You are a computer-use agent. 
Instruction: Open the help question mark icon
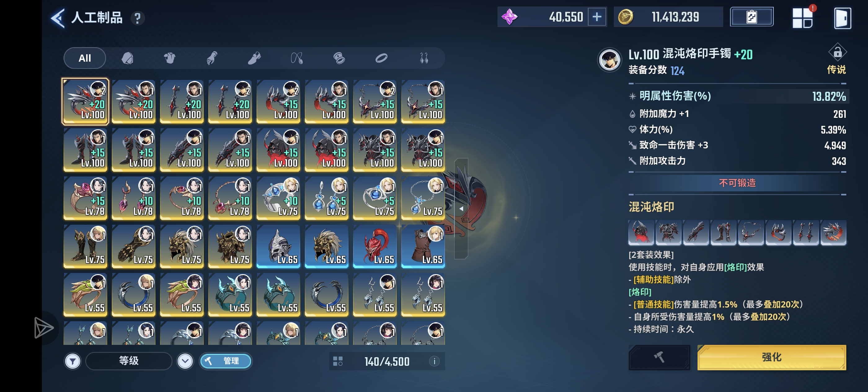pyautogui.click(x=137, y=18)
